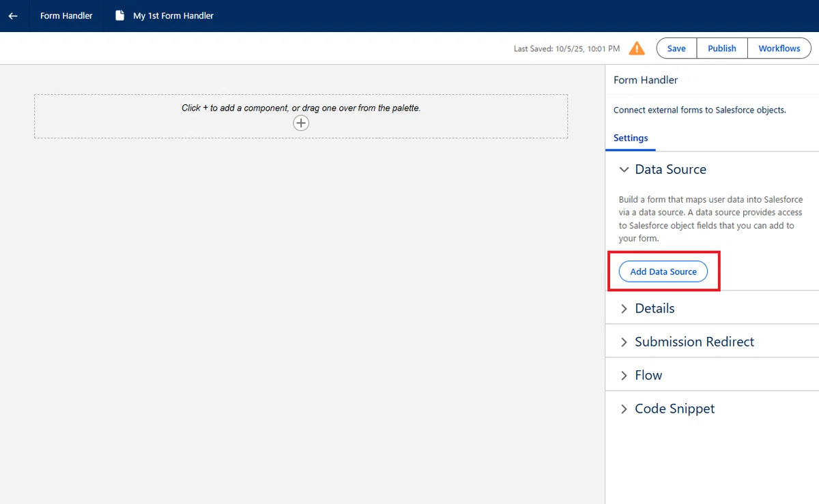The height and width of the screenshot is (504, 819).
Task: Click the Add Data Source button
Action: (663, 271)
